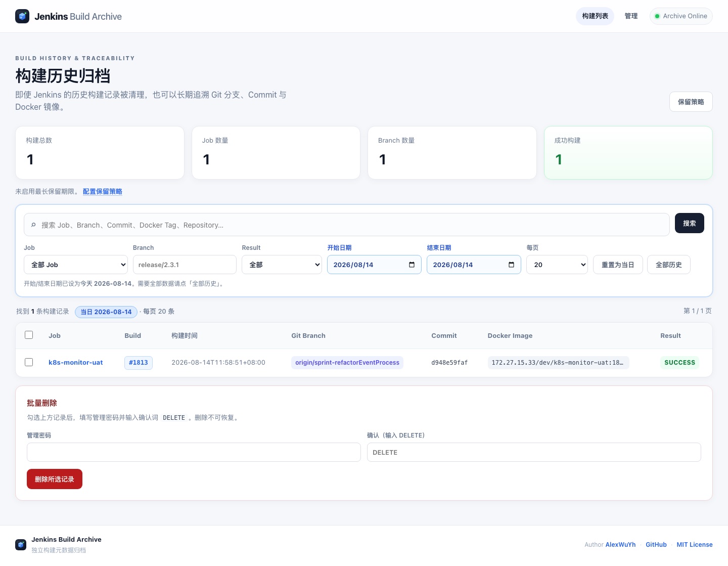Click the origin/sprint-refactorEventProcess branch tag
728x566 pixels.
point(347,363)
